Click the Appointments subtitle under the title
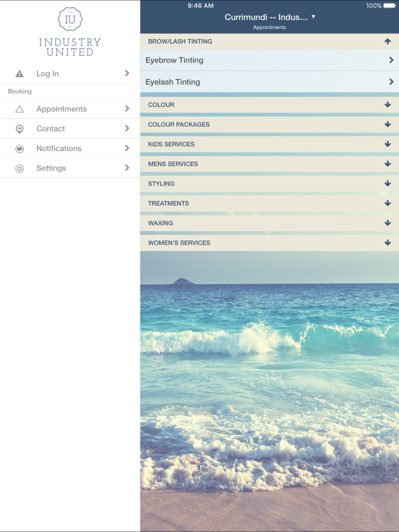This screenshot has width=399, height=532. [269, 28]
